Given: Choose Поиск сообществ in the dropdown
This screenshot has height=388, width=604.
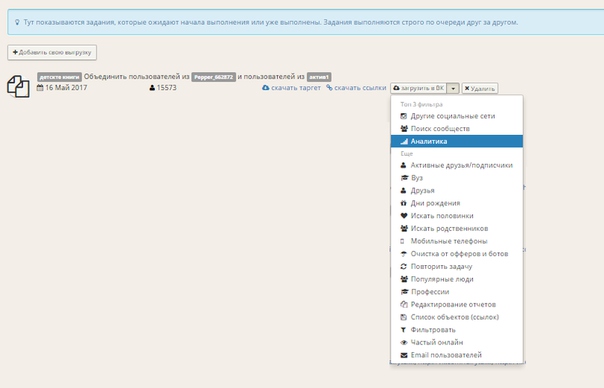Looking at the screenshot, I should point(457,129).
